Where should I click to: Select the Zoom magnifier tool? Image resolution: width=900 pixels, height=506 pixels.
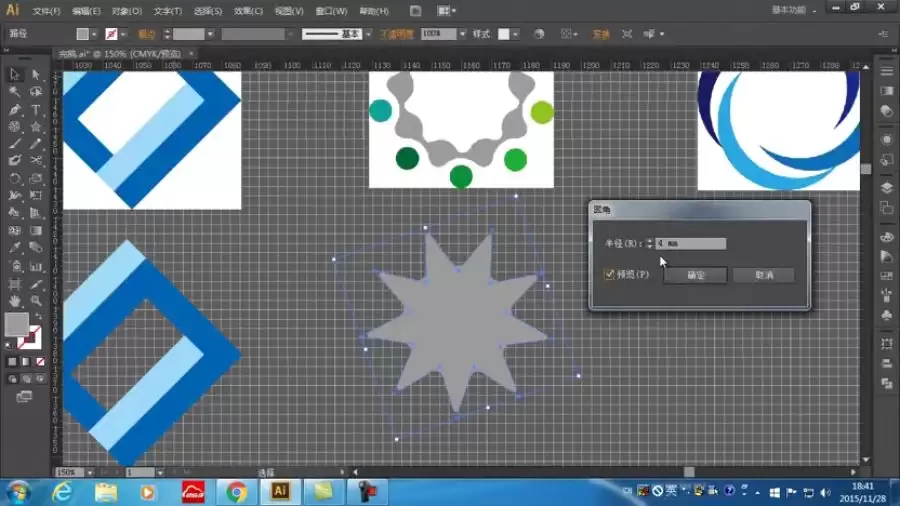(36, 301)
